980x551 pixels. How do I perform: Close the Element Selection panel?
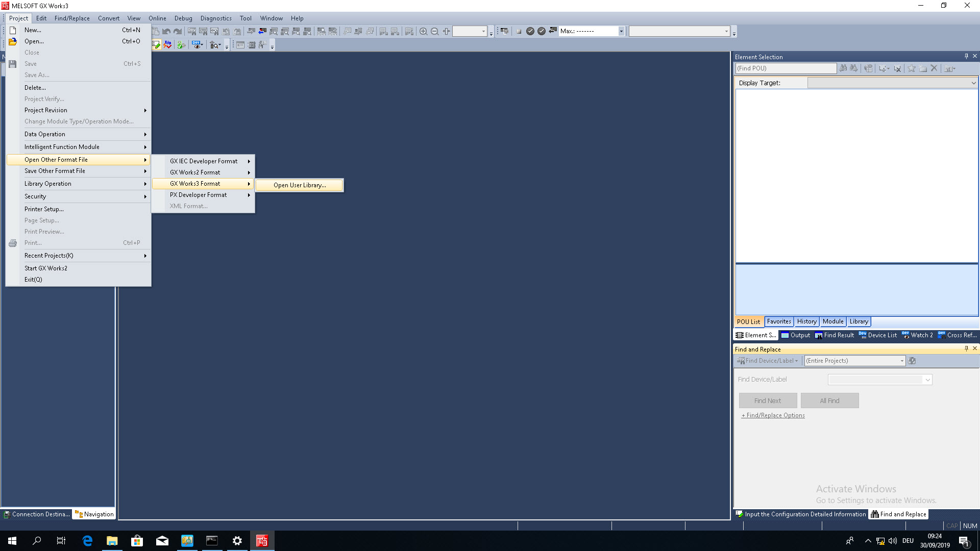point(975,56)
